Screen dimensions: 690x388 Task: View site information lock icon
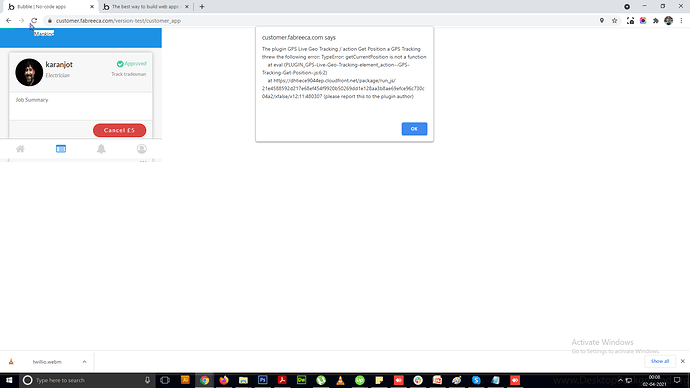pos(50,21)
